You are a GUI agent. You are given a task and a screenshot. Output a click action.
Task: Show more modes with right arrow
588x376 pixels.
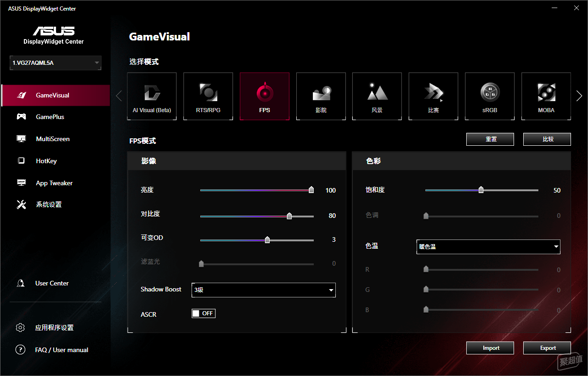(579, 96)
